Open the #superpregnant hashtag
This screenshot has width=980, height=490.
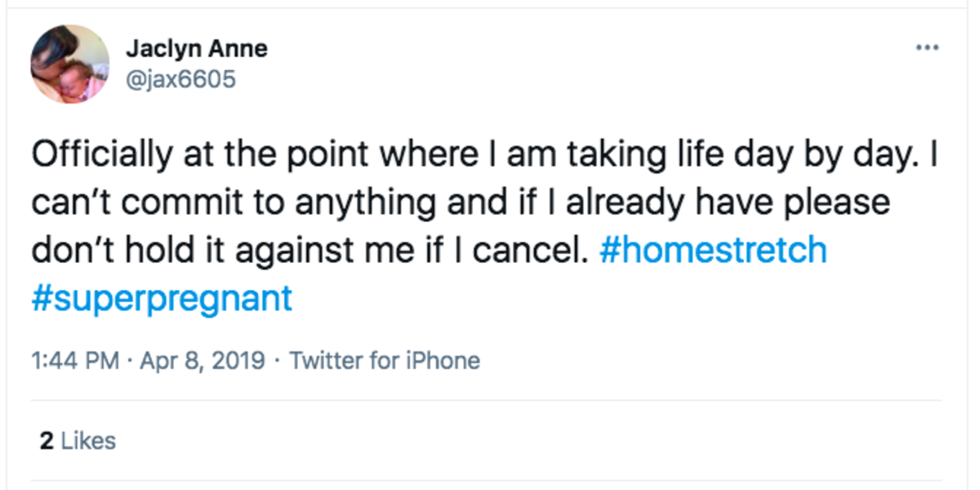162,298
